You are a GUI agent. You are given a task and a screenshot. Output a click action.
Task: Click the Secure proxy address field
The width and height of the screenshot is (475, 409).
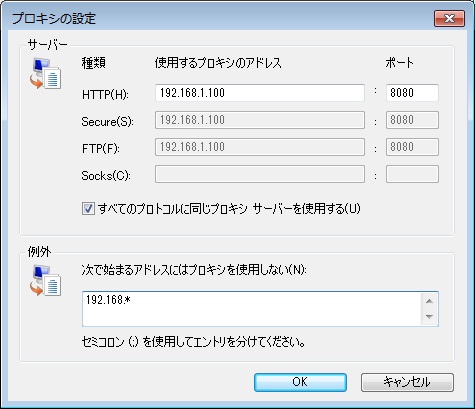[260, 120]
